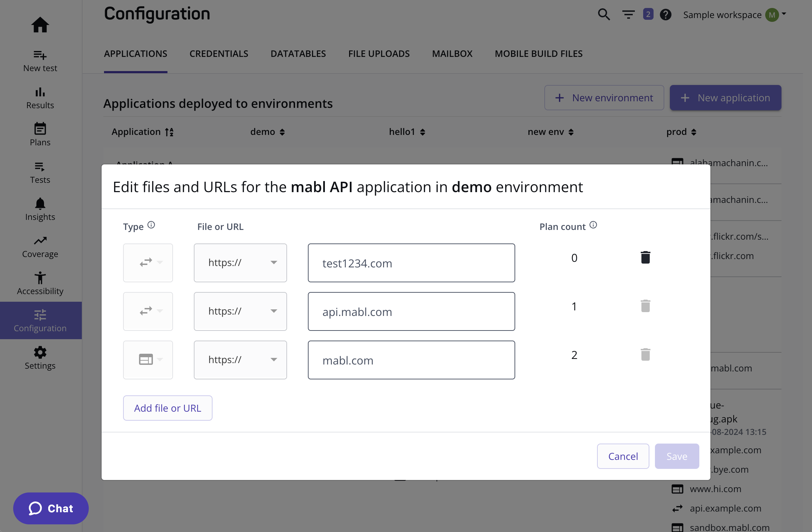
Task: Switch to the Credentials tab
Action: click(x=219, y=54)
